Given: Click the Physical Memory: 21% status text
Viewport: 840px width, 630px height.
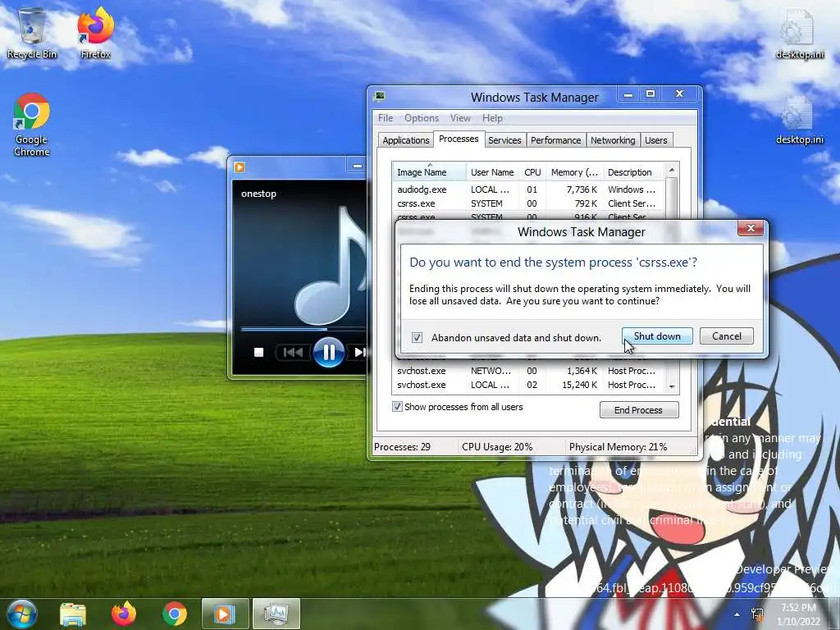Looking at the screenshot, I should click(618, 447).
